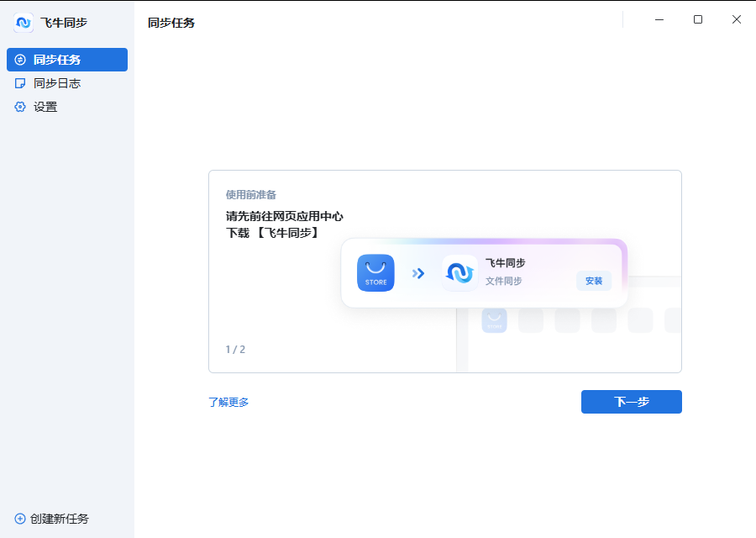The width and height of the screenshot is (756, 538).
Task: Click the 安装 button in the card
Action: [594, 281]
